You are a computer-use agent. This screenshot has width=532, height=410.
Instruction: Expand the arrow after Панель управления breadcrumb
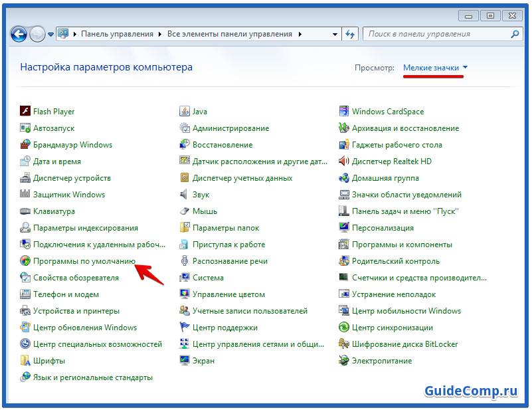coord(159,34)
